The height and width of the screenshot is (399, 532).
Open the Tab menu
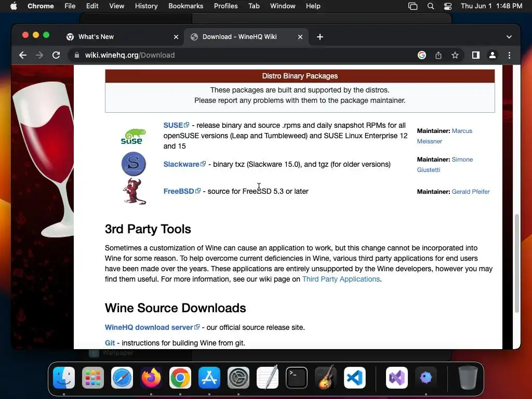pos(254,6)
